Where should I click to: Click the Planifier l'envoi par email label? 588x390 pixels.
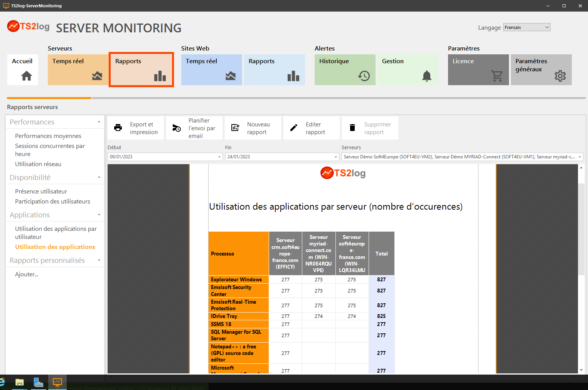point(202,128)
